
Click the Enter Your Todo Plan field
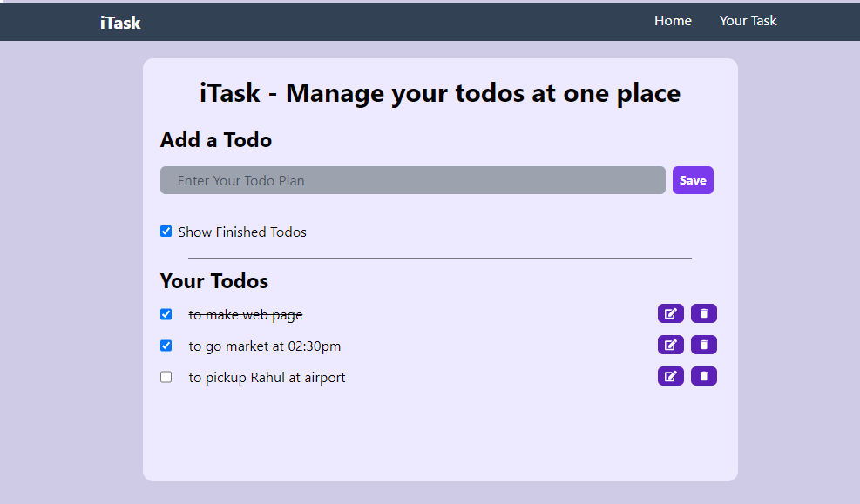412,180
